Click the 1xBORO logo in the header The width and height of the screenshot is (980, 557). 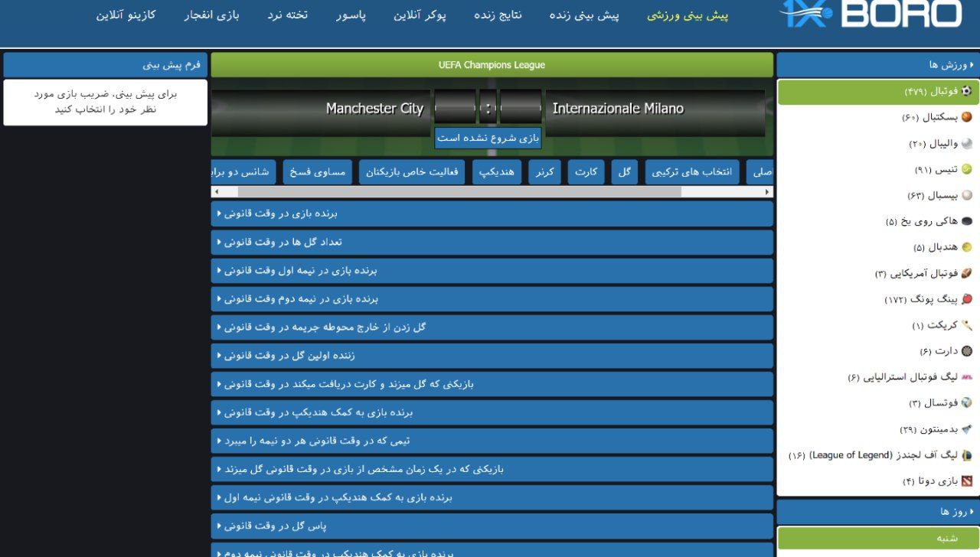click(x=873, y=15)
